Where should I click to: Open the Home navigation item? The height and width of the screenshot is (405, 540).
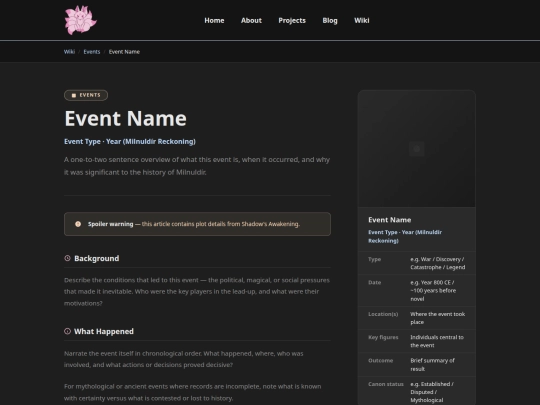pyautogui.click(x=214, y=20)
